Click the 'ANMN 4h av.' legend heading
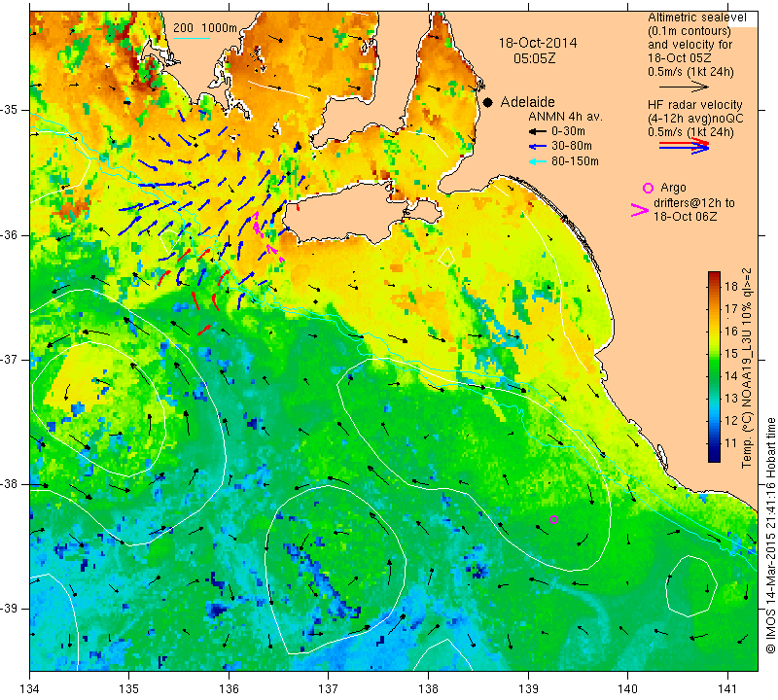This screenshot has width=778, height=700. (x=565, y=117)
